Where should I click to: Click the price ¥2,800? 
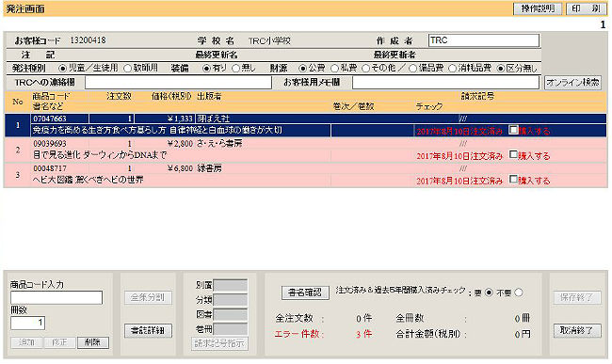pyautogui.click(x=180, y=143)
